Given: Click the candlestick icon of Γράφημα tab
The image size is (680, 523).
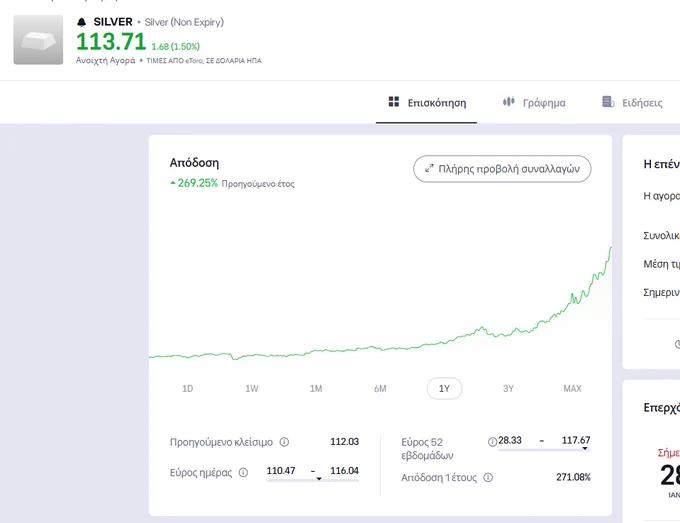Looking at the screenshot, I should 508,102.
